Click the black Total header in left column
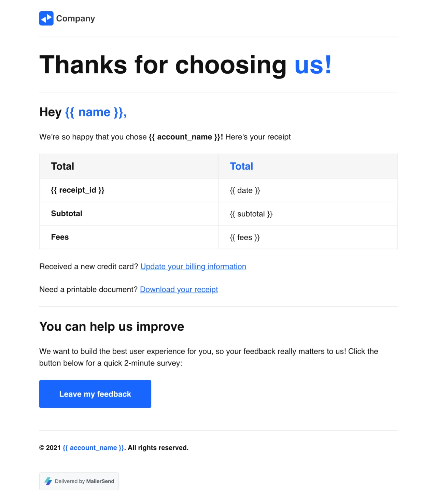Viewport: 437px width, 504px height. [x=62, y=166]
